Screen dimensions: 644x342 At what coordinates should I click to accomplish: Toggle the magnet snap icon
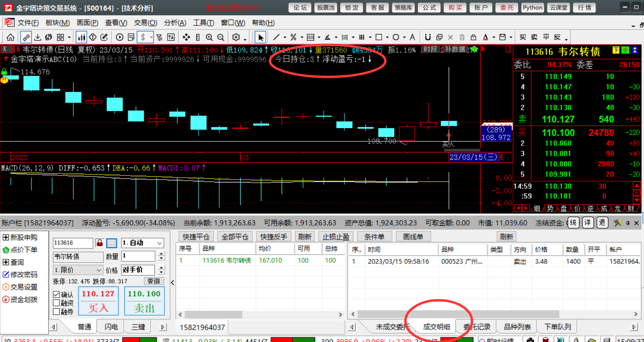(x=428, y=37)
